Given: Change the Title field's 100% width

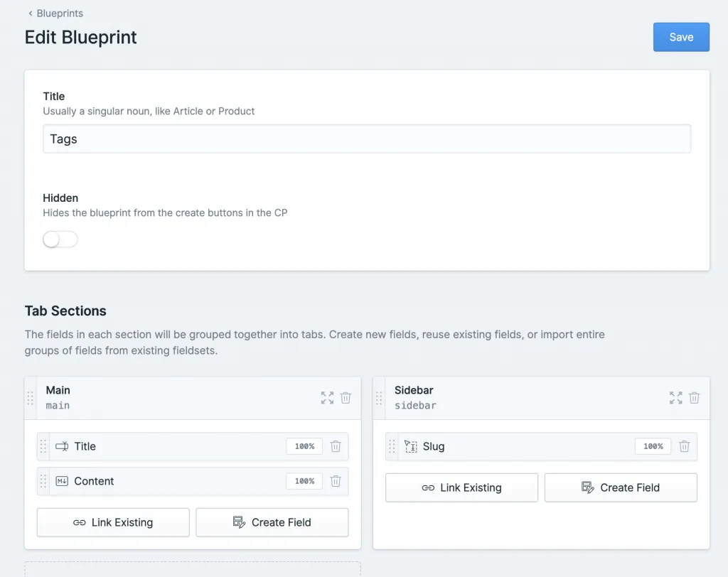Looking at the screenshot, I should click(304, 446).
